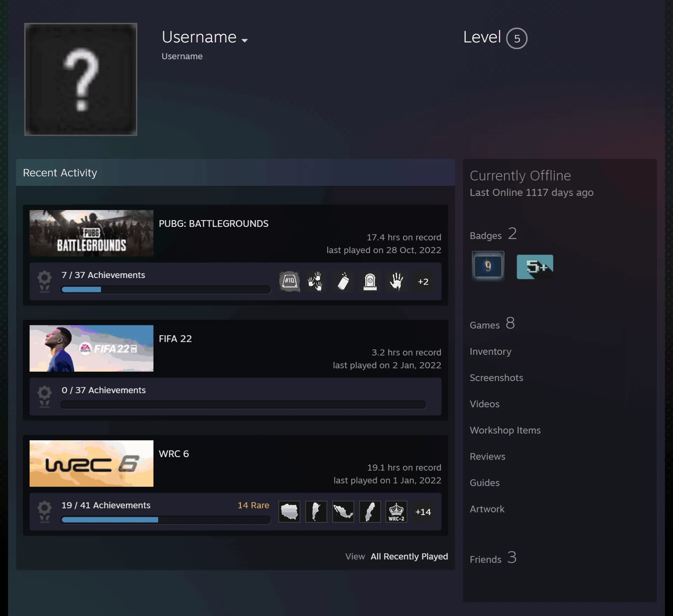Click the WRC 6 Poland map achievement icon
673x616 pixels.
(289, 512)
